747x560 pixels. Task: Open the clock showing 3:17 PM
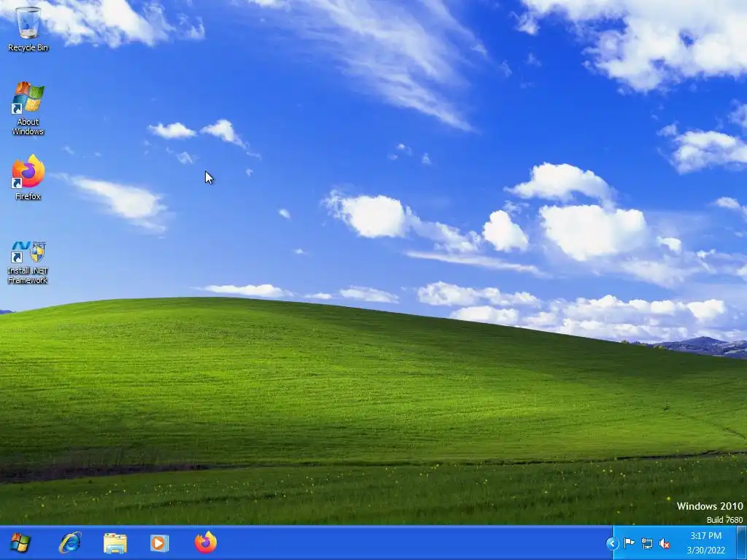(705, 542)
